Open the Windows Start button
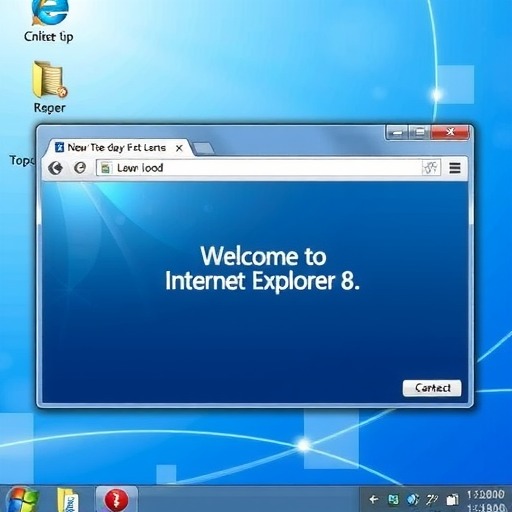Screen dimensions: 512x512 click(x=22, y=500)
